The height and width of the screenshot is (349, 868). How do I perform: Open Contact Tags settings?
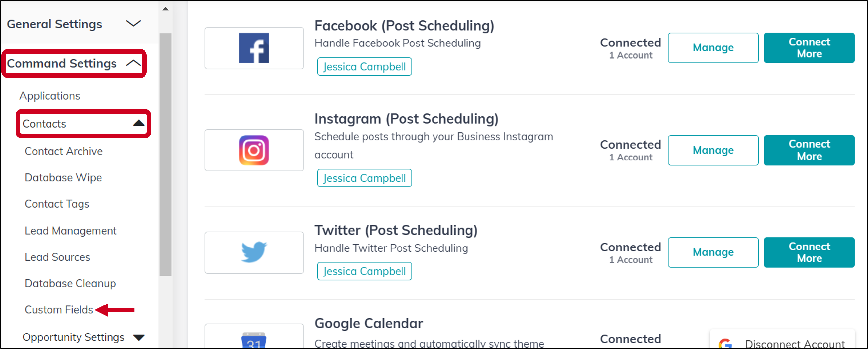pos(57,204)
